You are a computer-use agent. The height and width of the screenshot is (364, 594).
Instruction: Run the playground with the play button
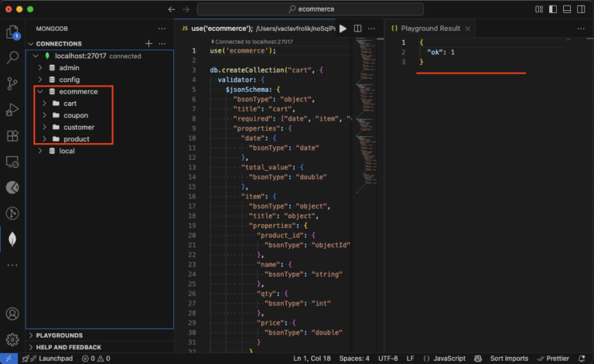pyautogui.click(x=343, y=29)
